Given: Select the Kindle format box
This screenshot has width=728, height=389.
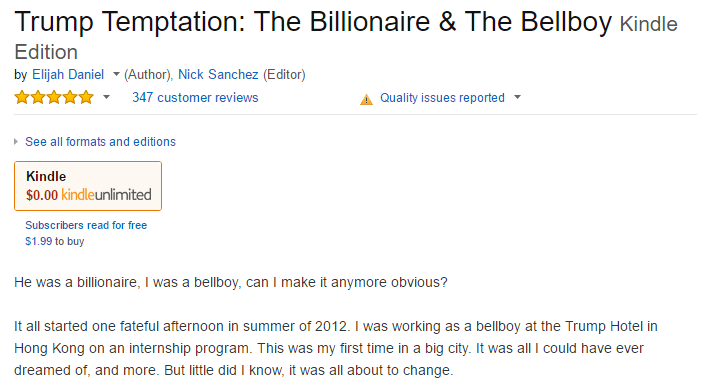Looking at the screenshot, I should (88, 186).
